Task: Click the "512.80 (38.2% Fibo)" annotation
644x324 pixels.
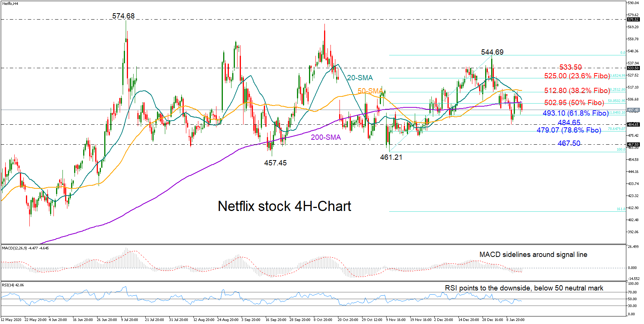Action: [x=577, y=90]
